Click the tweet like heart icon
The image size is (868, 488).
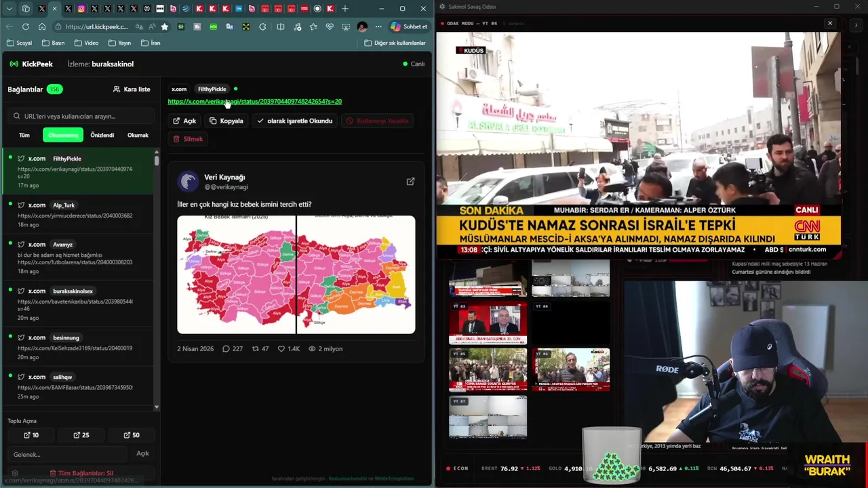point(281,349)
